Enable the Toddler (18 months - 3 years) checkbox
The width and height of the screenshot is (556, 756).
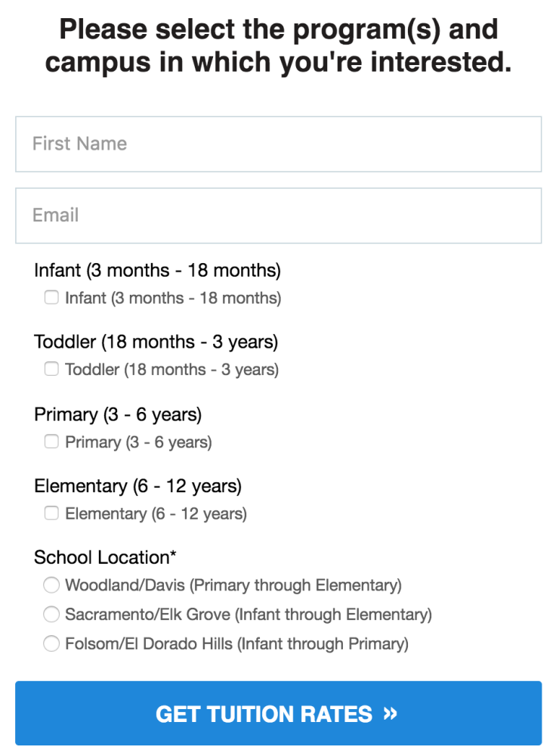(x=51, y=370)
